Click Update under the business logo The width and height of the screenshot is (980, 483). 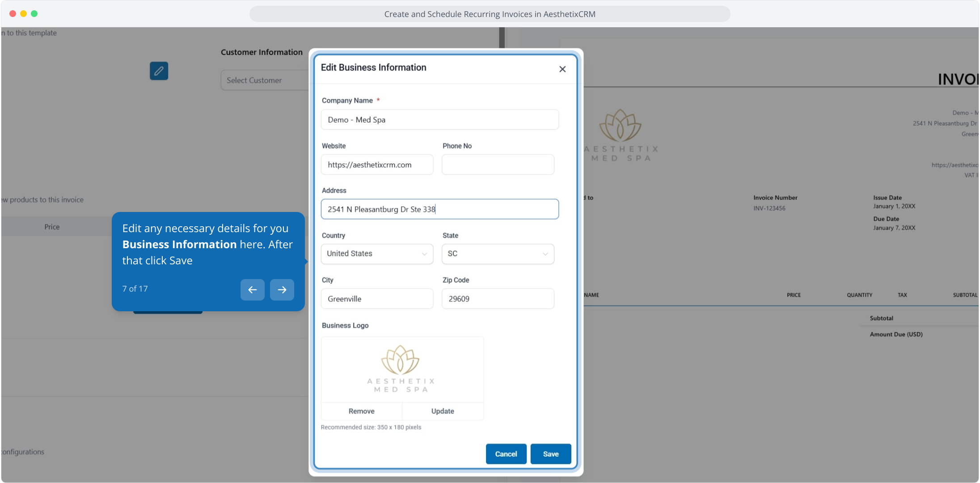click(442, 411)
